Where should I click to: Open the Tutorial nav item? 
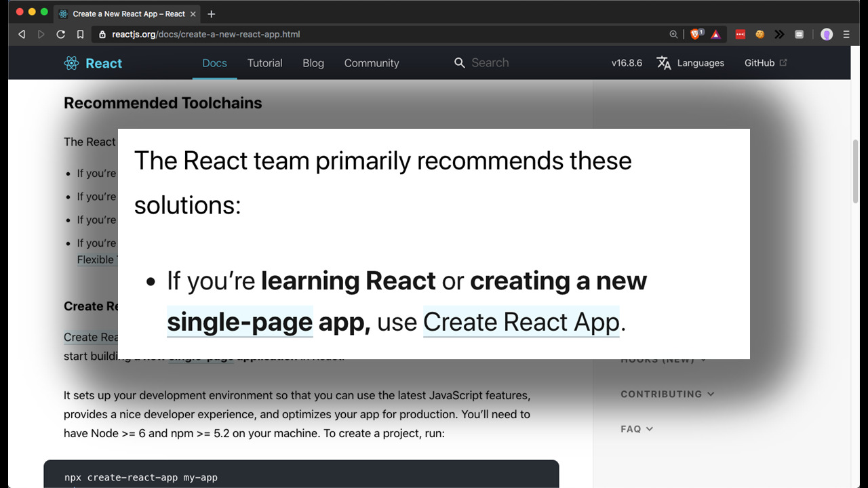[264, 63]
